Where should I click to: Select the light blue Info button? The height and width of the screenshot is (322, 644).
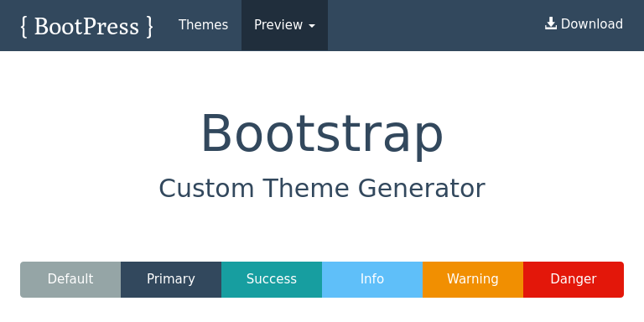click(x=372, y=279)
